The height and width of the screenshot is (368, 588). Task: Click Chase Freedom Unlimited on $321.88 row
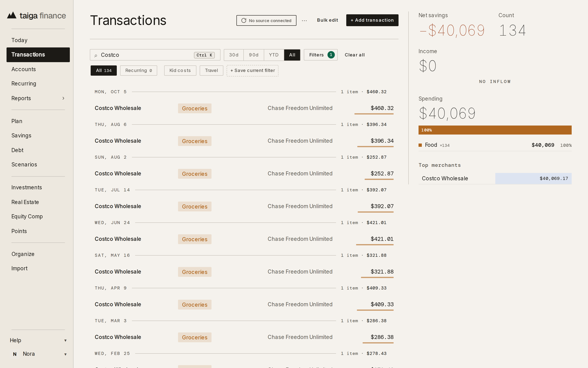[300, 272]
